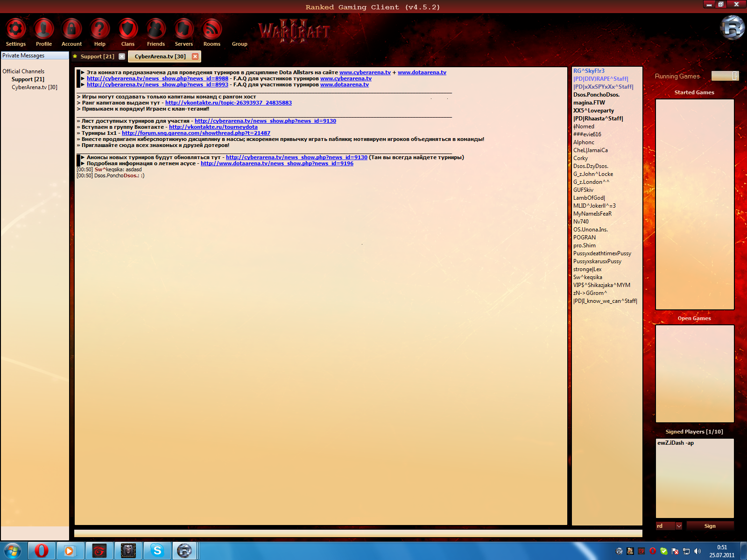
Task: Select user VIP$^Shikazjaka^MYM in the list
Action: 602,285
